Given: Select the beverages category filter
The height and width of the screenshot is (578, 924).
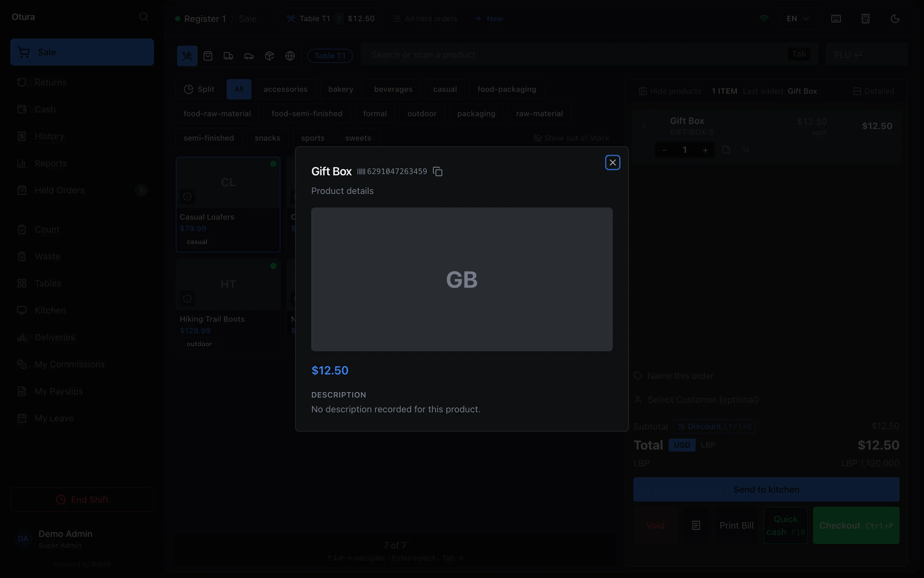Looking at the screenshot, I should point(393,89).
